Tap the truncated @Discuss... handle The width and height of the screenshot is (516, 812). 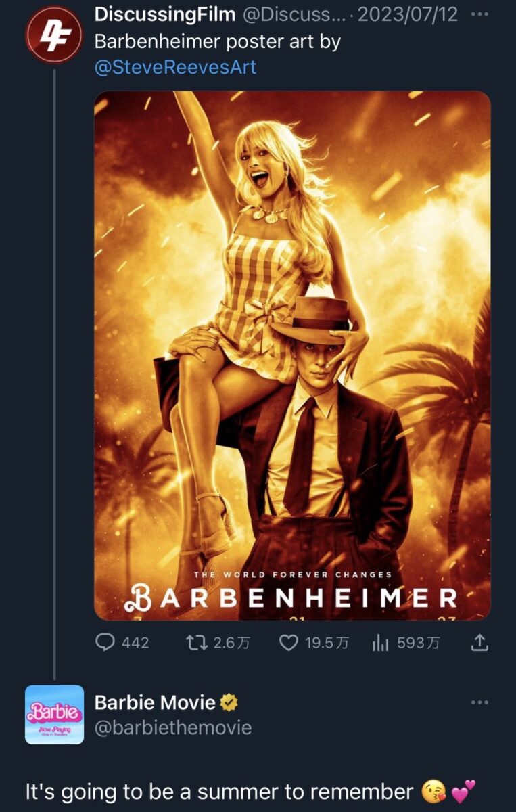(x=294, y=14)
